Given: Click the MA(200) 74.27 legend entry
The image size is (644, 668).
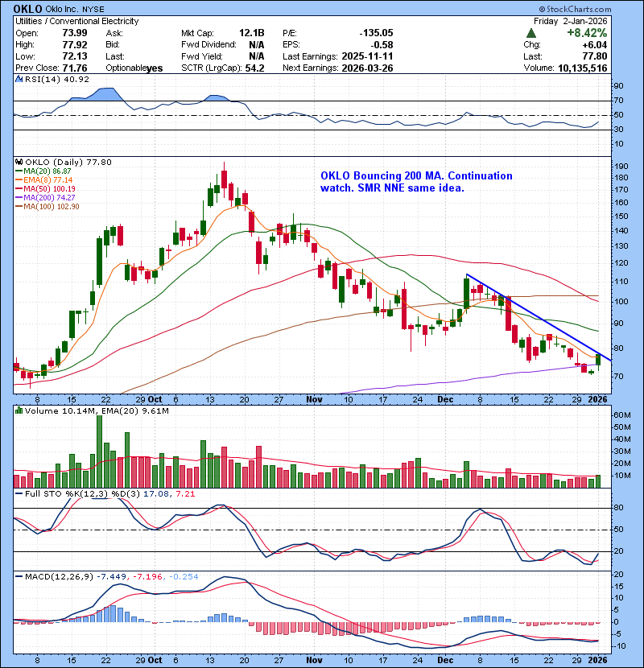Looking at the screenshot, I should tap(45, 198).
